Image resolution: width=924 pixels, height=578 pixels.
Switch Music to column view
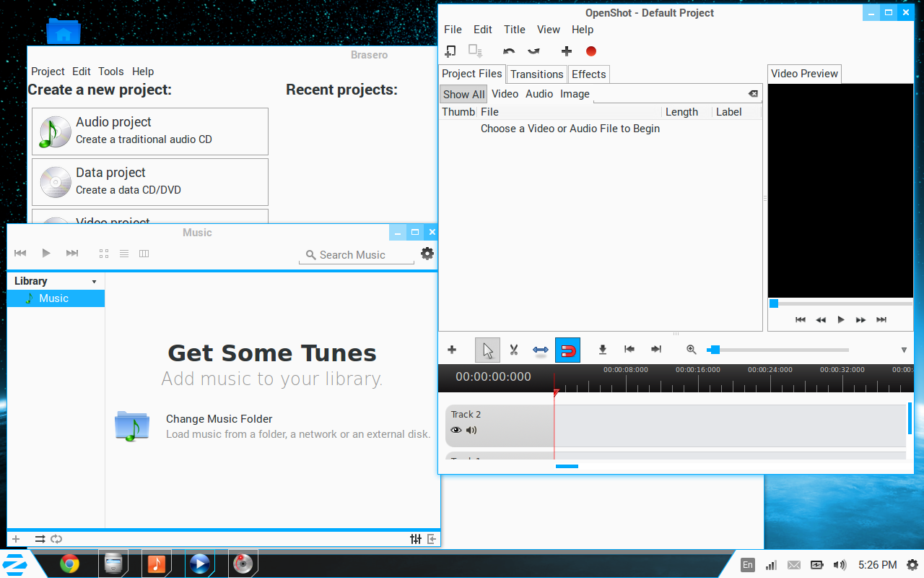(x=144, y=254)
